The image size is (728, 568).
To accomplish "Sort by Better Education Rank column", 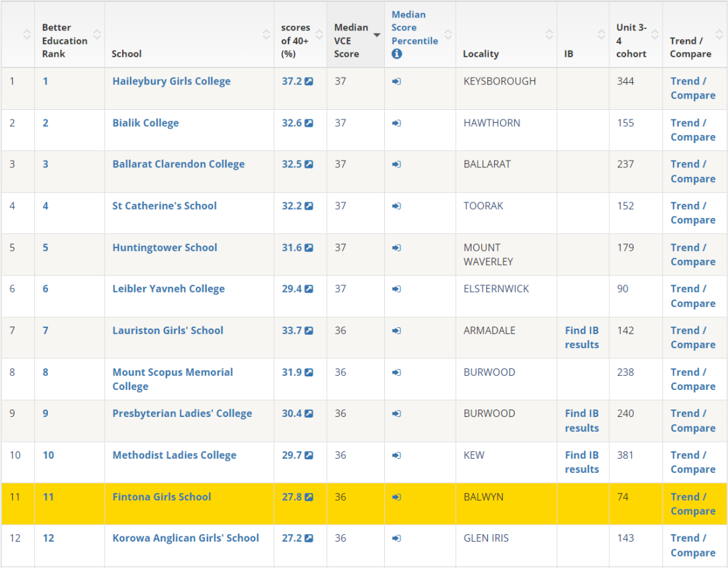I will [x=97, y=34].
